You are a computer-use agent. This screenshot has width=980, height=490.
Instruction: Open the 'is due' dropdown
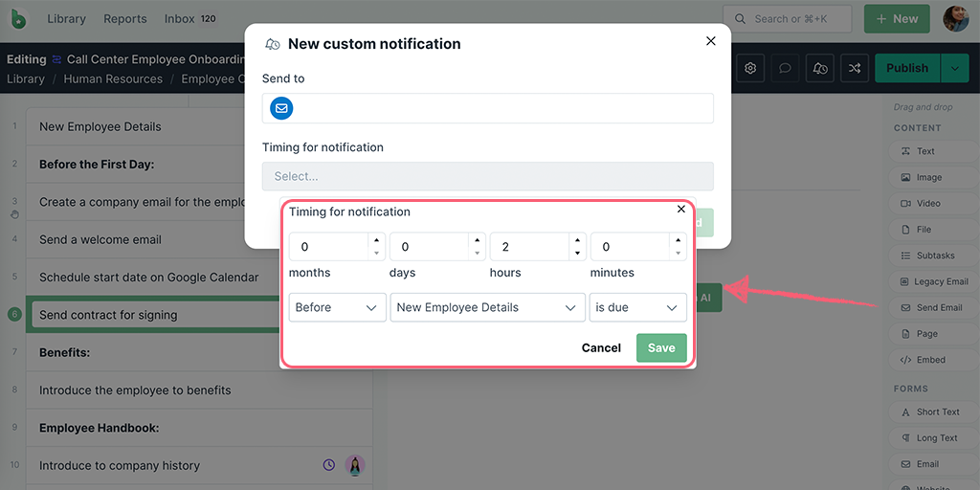coord(637,307)
